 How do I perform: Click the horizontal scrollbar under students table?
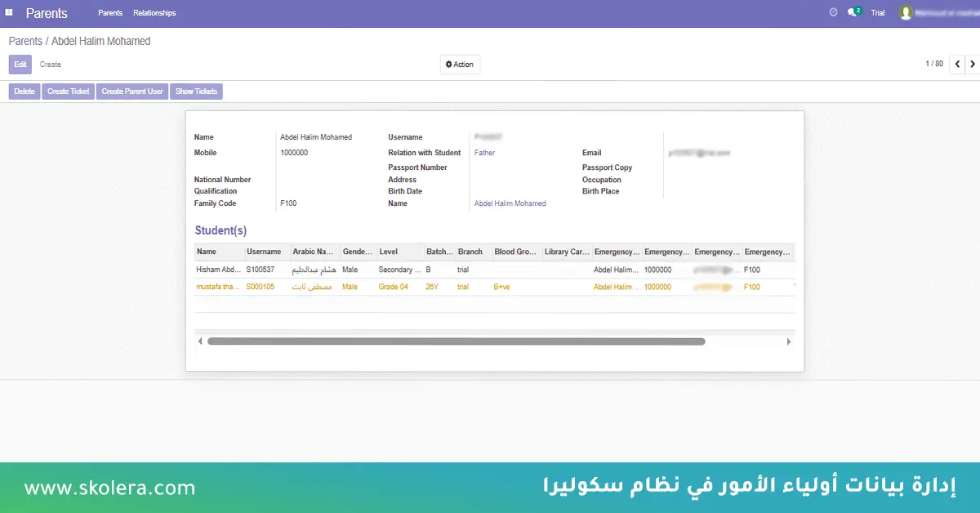click(456, 341)
